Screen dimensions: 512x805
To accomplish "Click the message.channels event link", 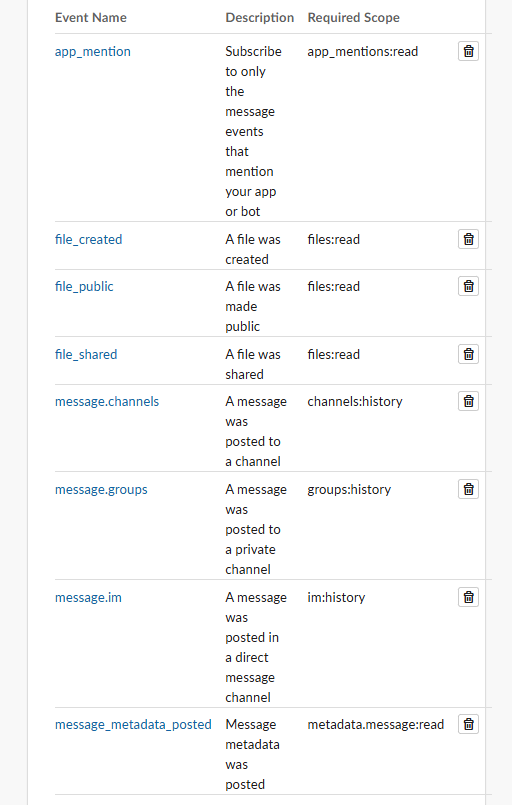I will pos(107,401).
